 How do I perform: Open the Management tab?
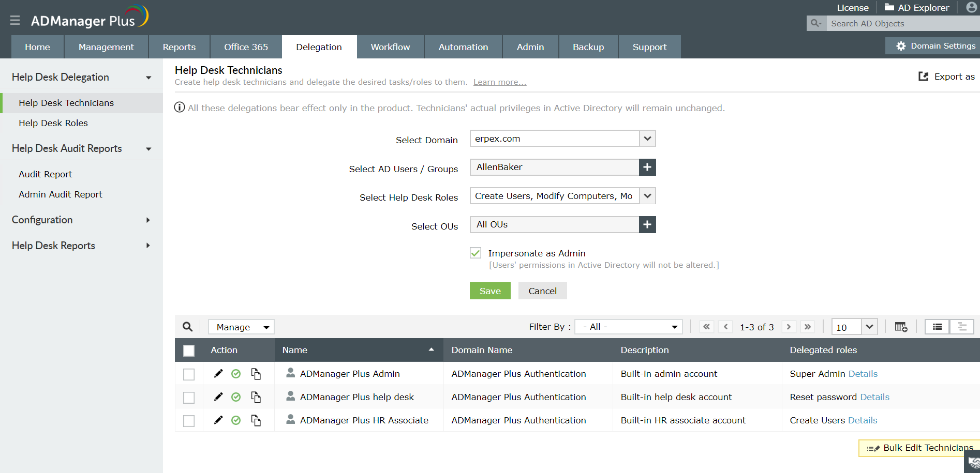pos(106,47)
